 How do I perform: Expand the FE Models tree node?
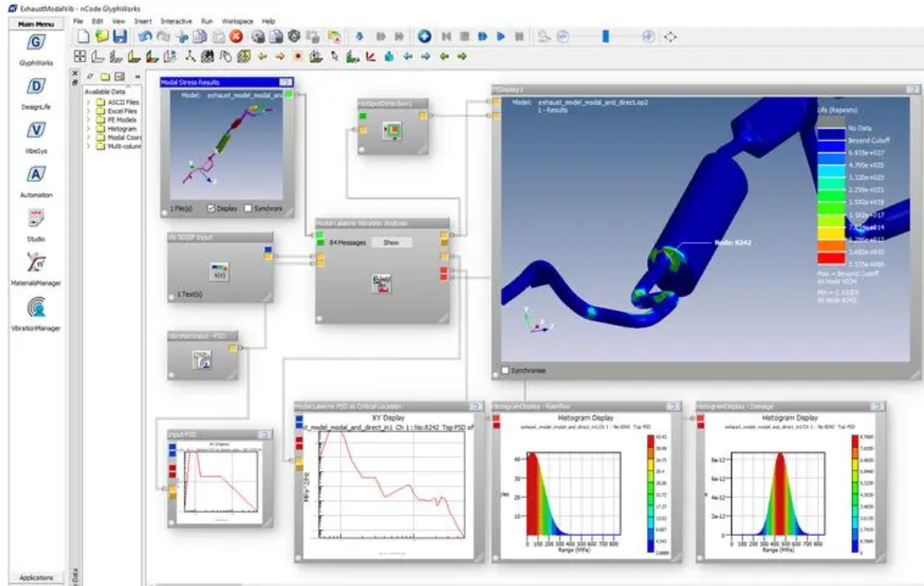[89, 121]
